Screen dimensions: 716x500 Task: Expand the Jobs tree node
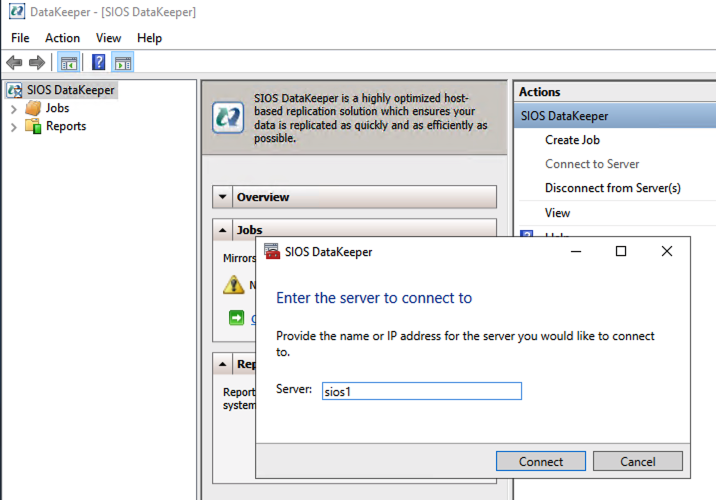point(14,109)
